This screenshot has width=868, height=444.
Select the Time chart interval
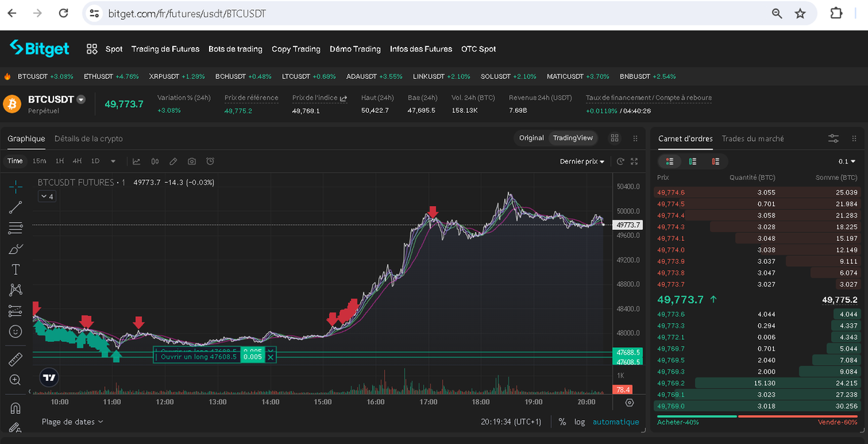point(15,161)
